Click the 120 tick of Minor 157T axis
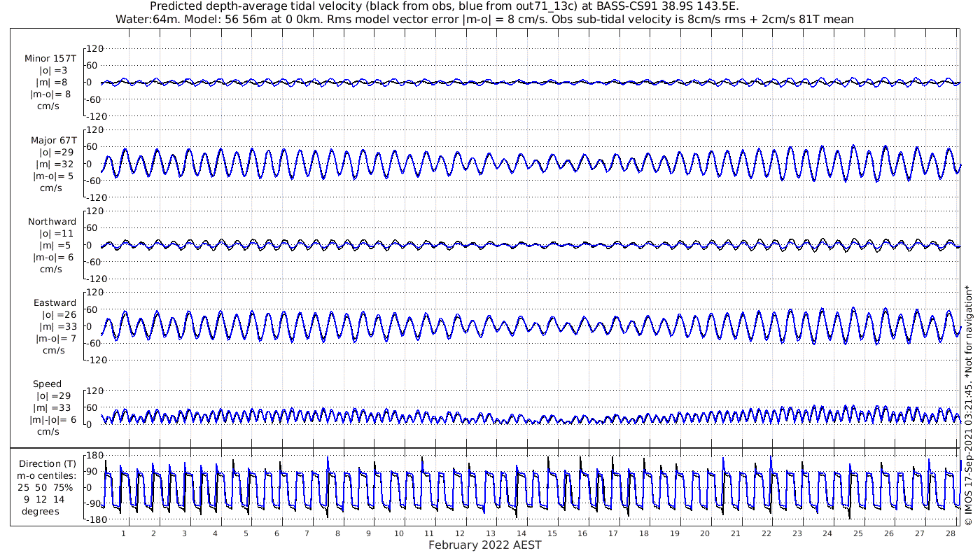Image resolution: width=980 pixels, height=560 pixels. 94,48
